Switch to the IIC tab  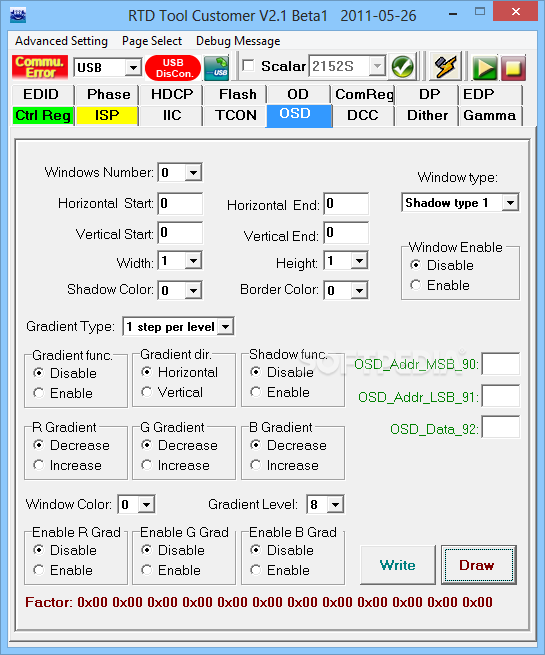click(172, 115)
